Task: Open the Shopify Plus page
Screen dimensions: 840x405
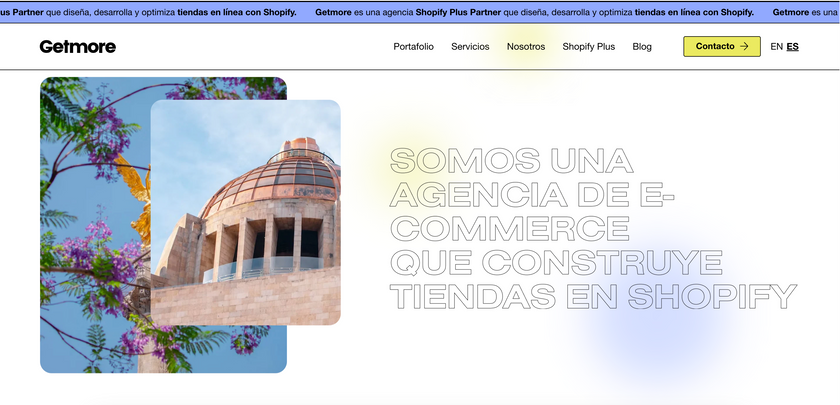Action: point(589,47)
